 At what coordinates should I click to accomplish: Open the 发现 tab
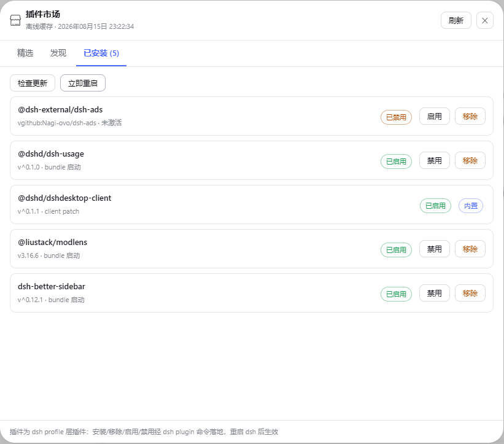click(x=58, y=53)
